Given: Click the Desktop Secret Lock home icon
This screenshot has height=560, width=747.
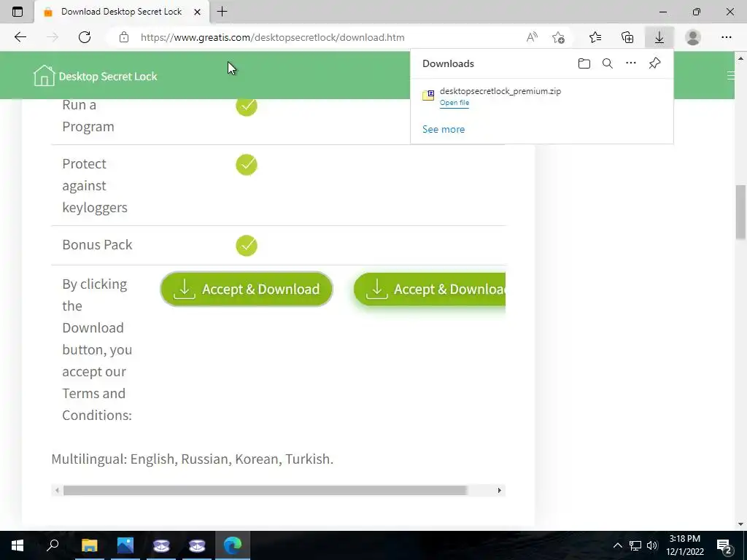Looking at the screenshot, I should tap(44, 76).
